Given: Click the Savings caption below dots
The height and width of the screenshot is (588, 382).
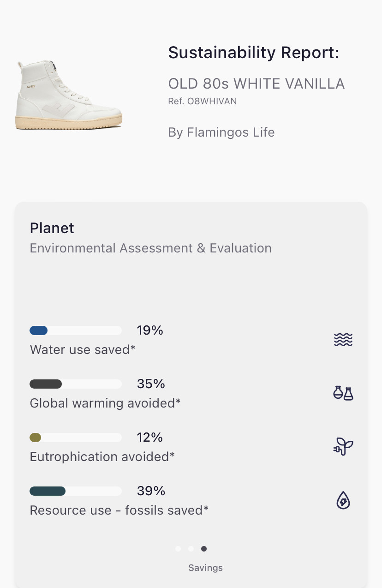Looking at the screenshot, I should click(205, 568).
